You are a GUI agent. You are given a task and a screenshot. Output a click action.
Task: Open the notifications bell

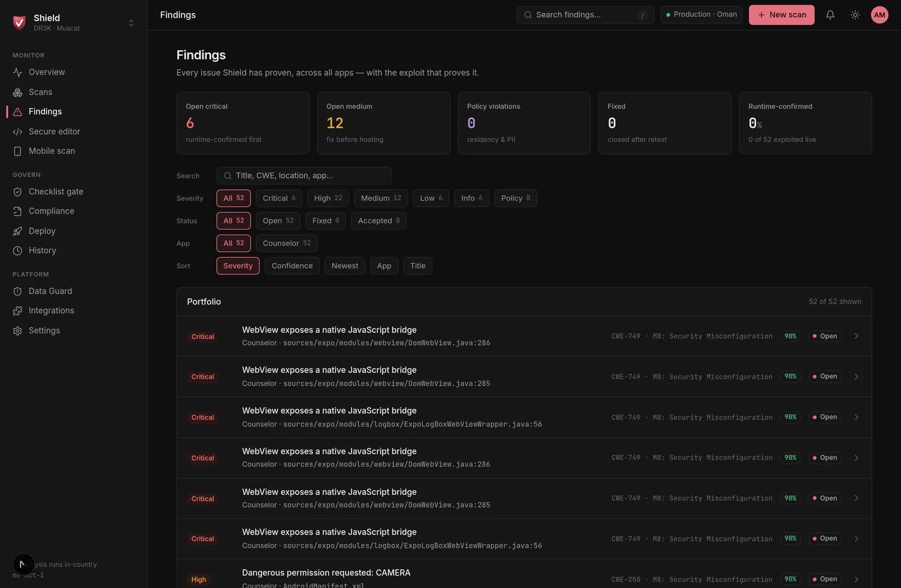(830, 15)
